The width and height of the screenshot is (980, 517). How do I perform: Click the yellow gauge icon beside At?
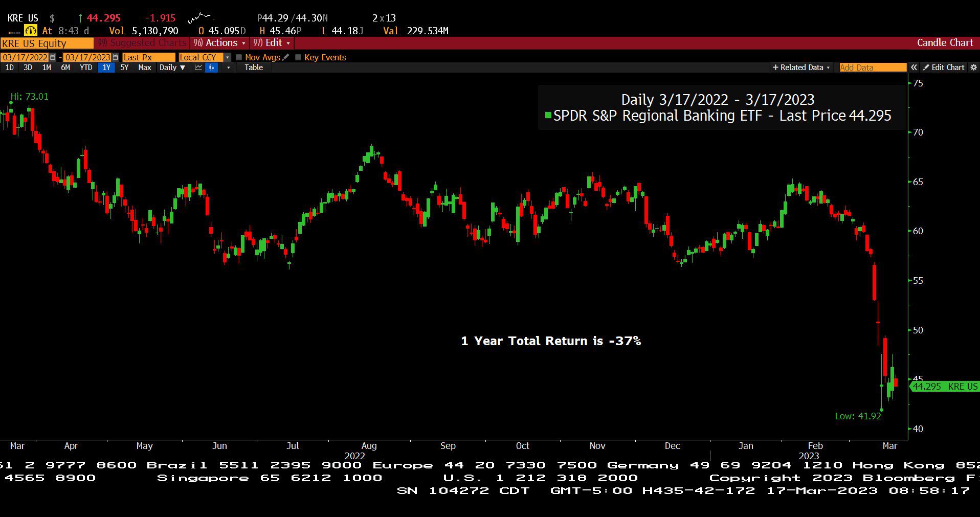click(x=31, y=31)
